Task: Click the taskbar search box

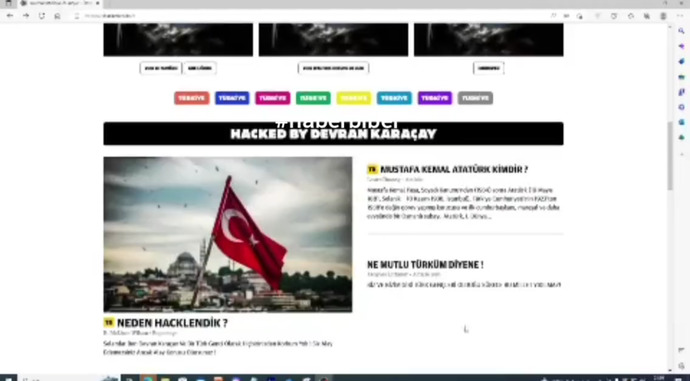Action: (68, 378)
